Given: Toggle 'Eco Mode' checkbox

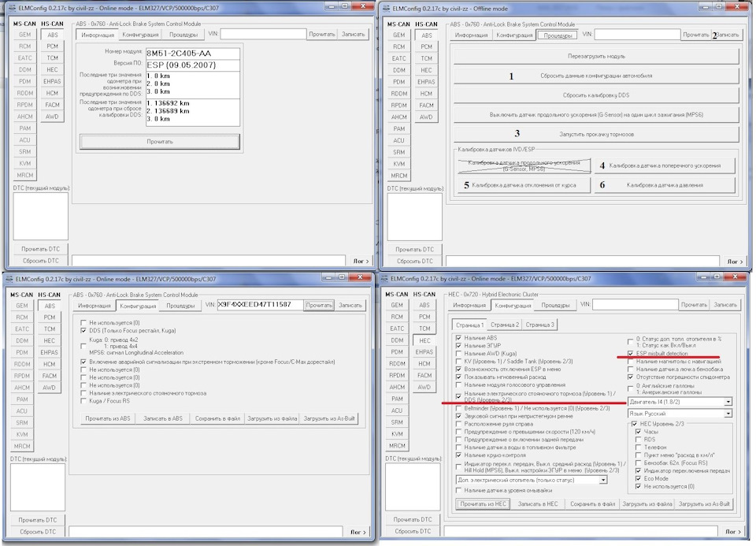Looking at the screenshot, I should click(x=639, y=478).
